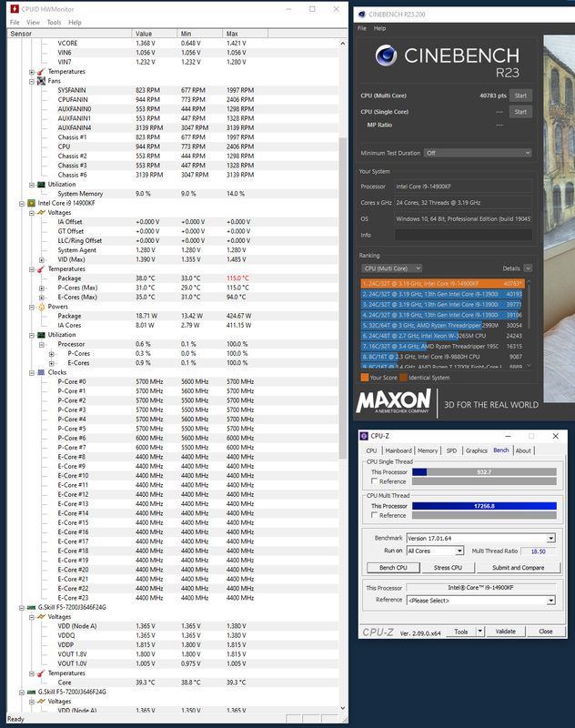Click the CPU-Z purple app icon in title bar
Viewport: 575px width, 728px height.
tap(365, 436)
